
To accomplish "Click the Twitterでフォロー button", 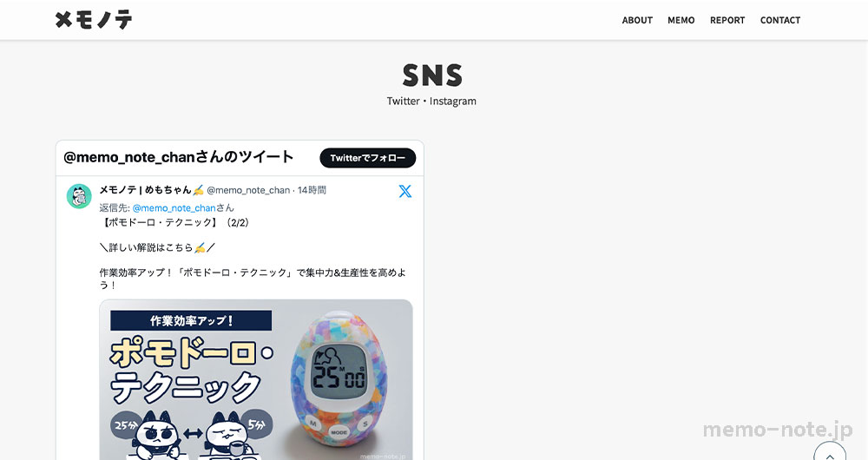I will pos(367,158).
